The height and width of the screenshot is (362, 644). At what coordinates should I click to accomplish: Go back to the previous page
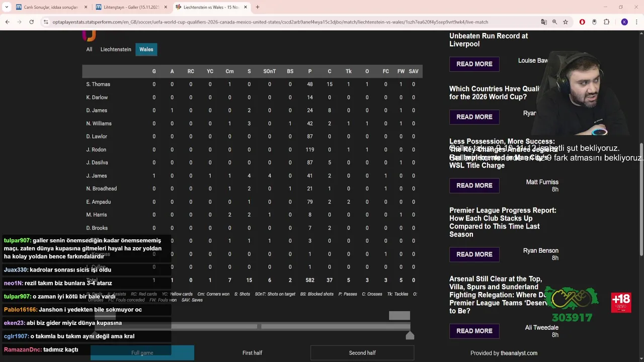[x=7, y=22]
